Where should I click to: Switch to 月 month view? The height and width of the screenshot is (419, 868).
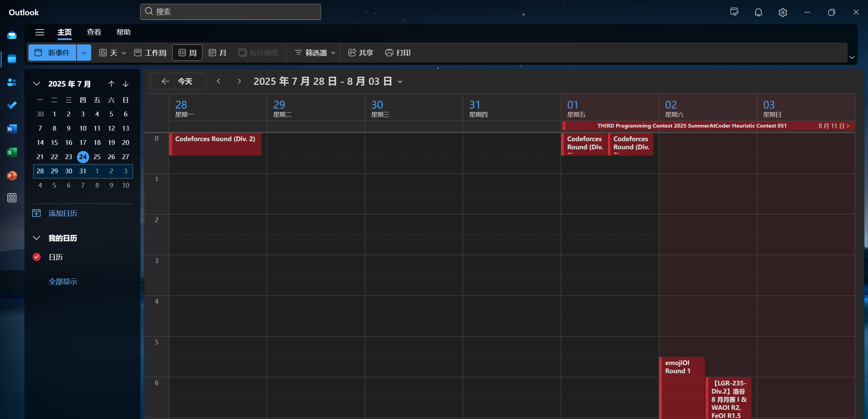pos(218,53)
